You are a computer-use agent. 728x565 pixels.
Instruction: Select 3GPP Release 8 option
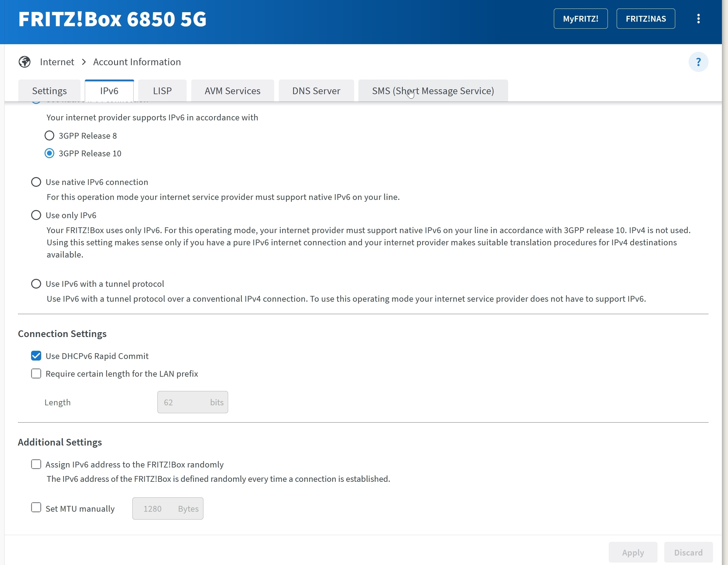[x=49, y=136]
